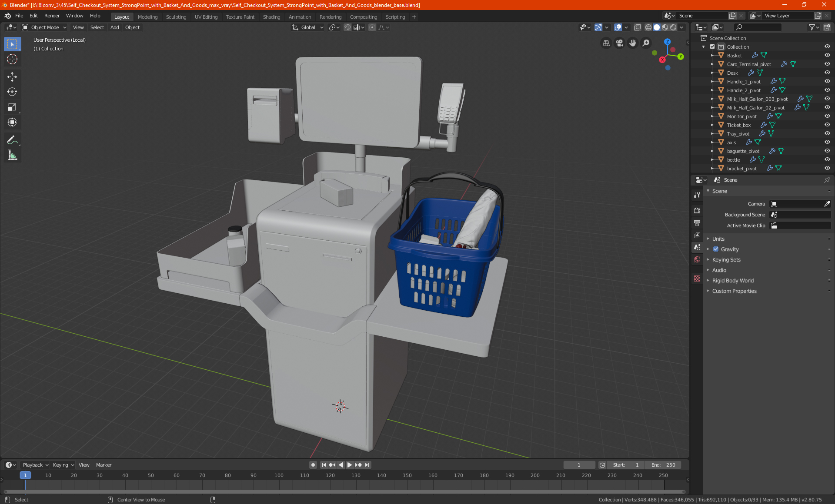Select the Rotate tool
This screenshot has height=504, width=835.
12,92
